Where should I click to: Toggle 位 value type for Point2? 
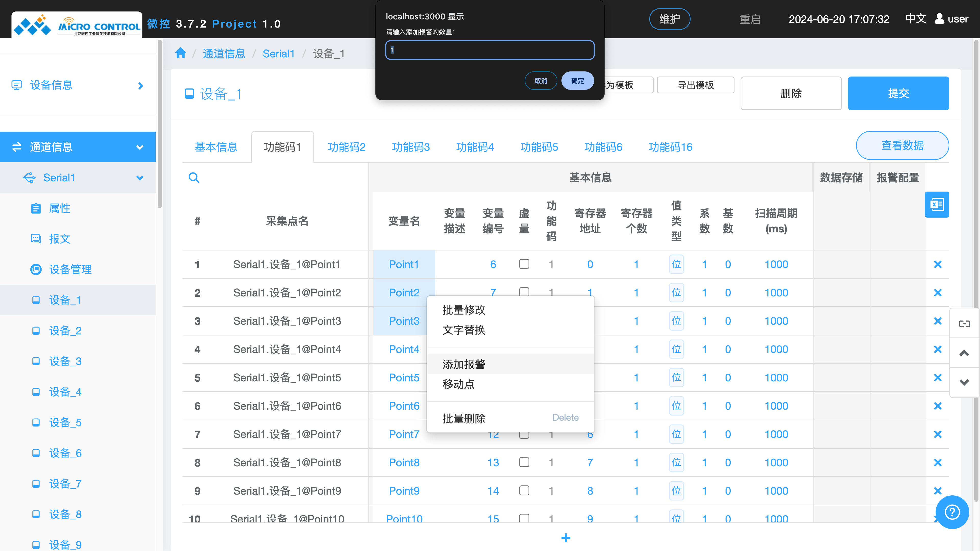[x=676, y=292]
